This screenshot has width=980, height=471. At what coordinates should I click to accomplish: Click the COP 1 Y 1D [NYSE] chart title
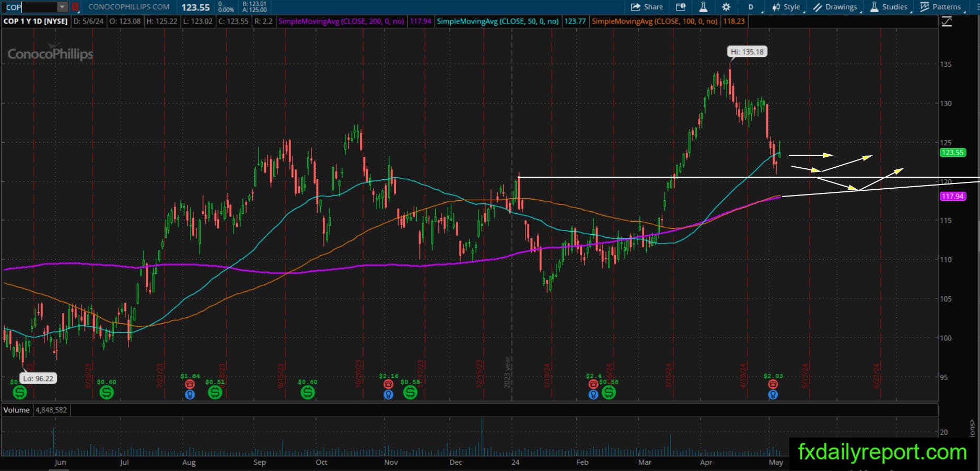pyautogui.click(x=36, y=21)
